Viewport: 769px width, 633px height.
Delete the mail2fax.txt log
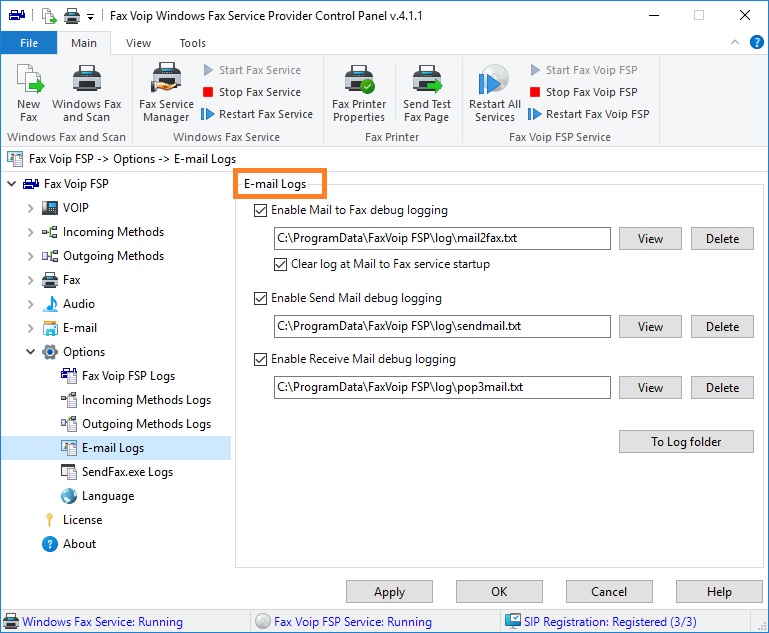point(722,239)
